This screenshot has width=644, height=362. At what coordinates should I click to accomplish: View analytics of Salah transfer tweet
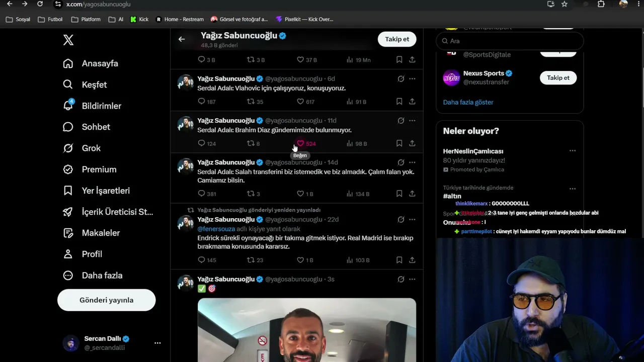click(358, 194)
